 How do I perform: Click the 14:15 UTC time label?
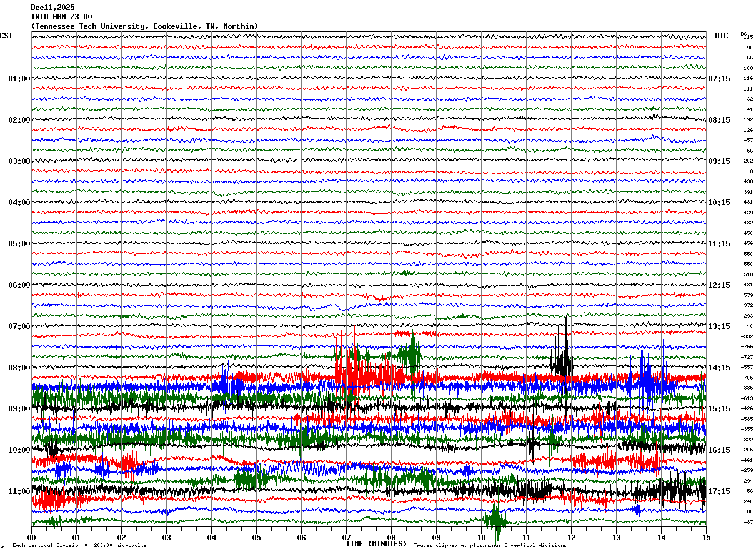click(x=719, y=368)
